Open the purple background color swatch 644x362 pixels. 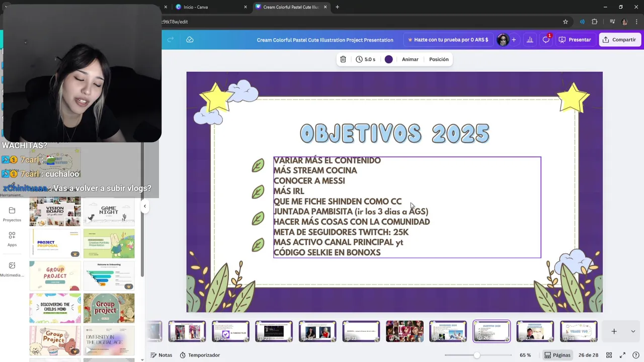pos(388,59)
